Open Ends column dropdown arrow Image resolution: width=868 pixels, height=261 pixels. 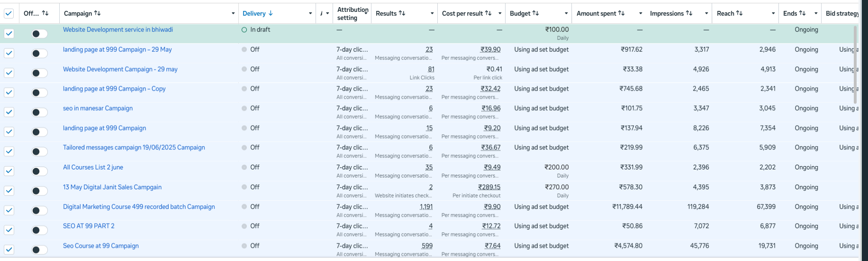[x=816, y=13]
